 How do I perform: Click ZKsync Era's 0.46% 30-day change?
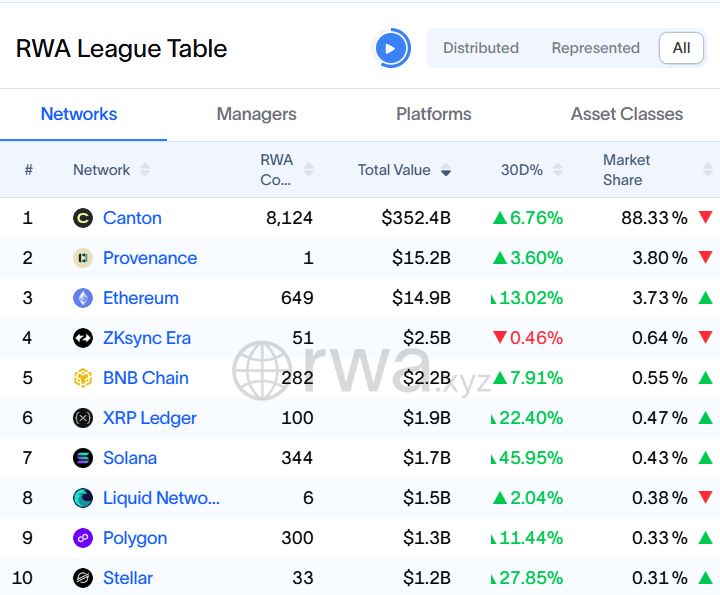coord(528,338)
